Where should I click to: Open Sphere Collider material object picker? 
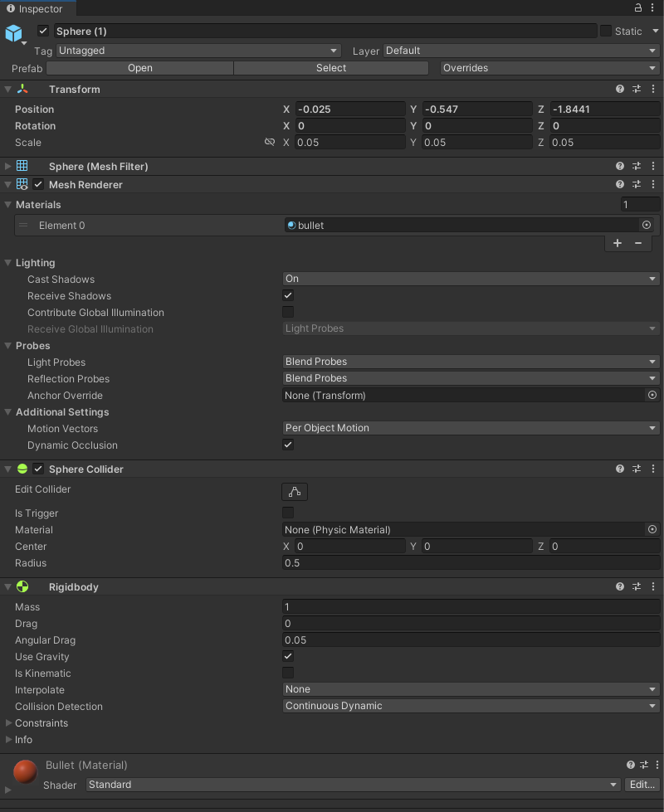pyautogui.click(x=652, y=529)
